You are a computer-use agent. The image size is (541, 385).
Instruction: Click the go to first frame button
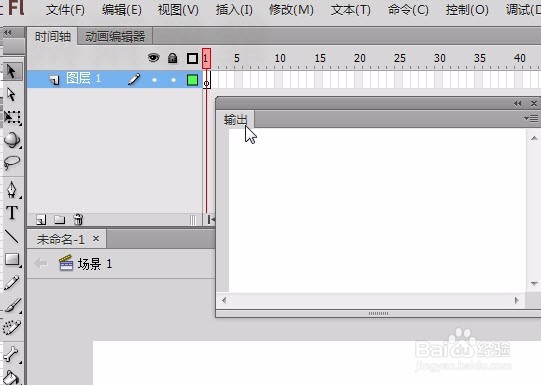click(x=211, y=219)
